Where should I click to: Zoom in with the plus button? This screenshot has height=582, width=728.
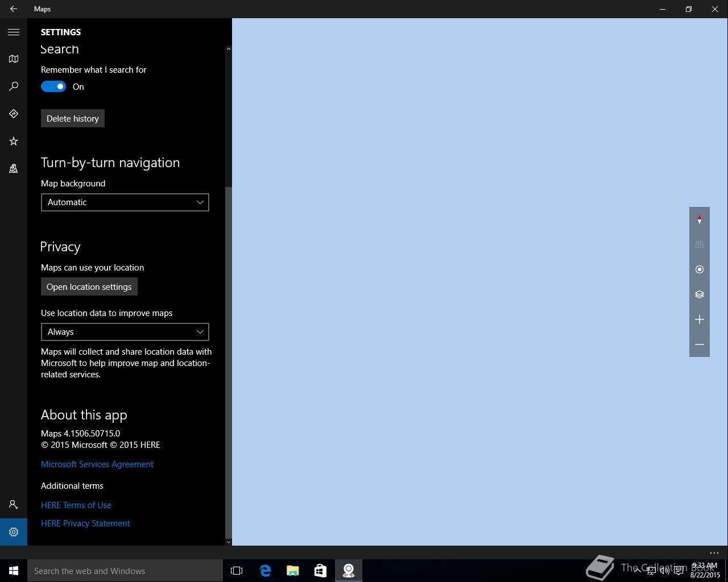[x=700, y=319]
